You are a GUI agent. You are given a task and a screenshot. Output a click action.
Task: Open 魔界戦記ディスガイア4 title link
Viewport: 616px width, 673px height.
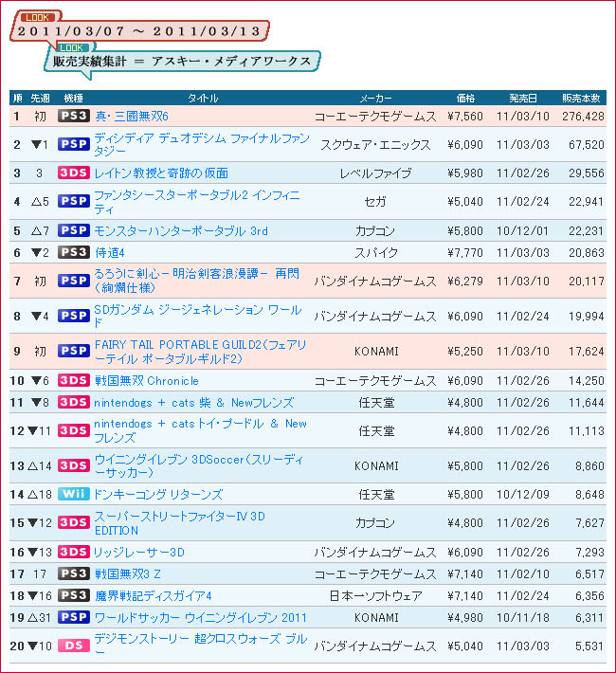154,595
